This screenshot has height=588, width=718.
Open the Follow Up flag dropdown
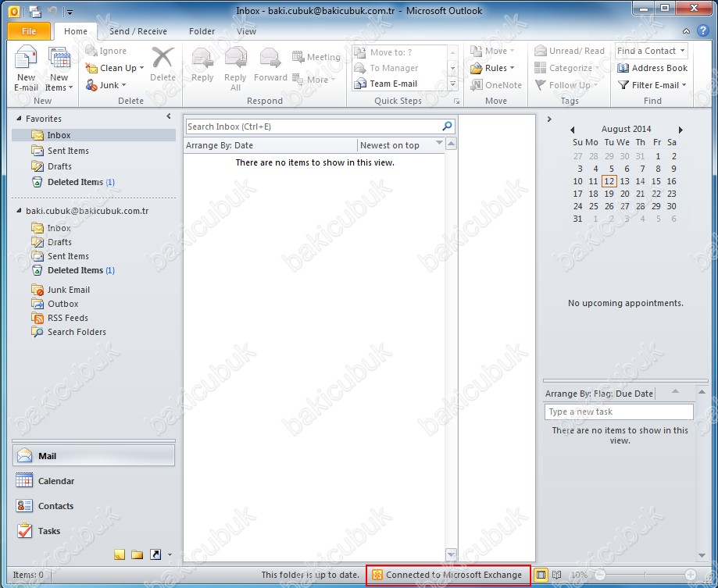coord(566,85)
